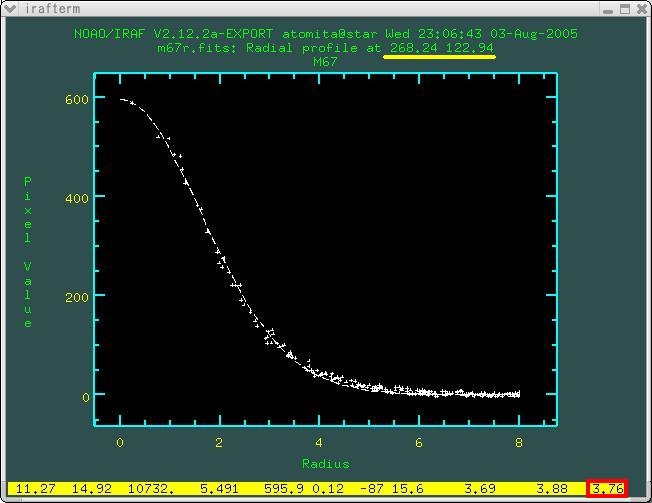Image resolution: width=652 pixels, height=503 pixels.
Task: Minimize the irafterm window
Action: tap(608, 10)
